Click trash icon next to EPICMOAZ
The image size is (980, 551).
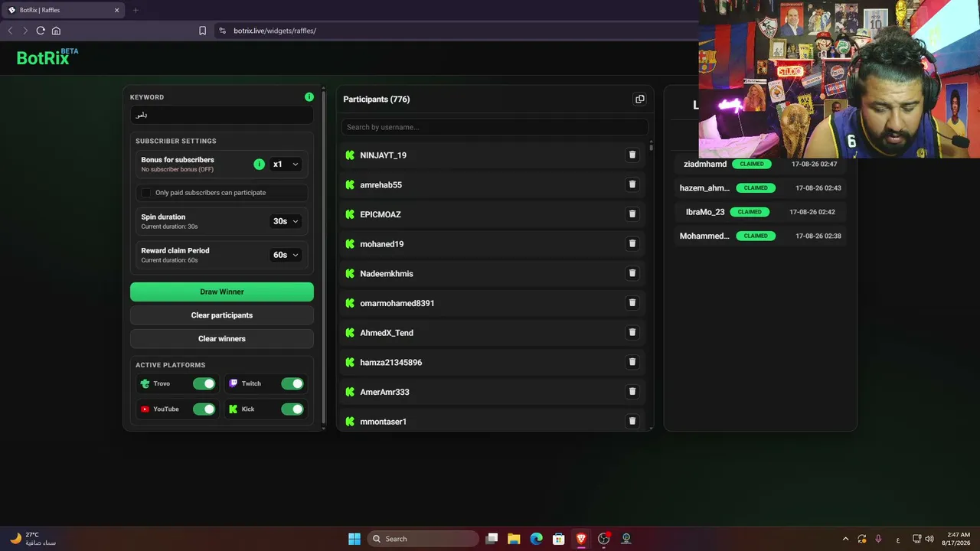pyautogui.click(x=632, y=214)
